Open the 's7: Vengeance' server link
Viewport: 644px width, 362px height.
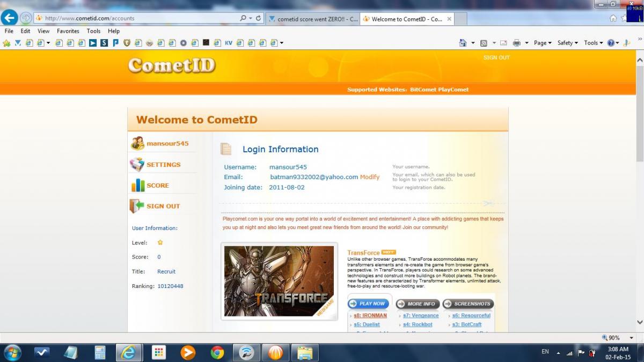tap(421, 315)
